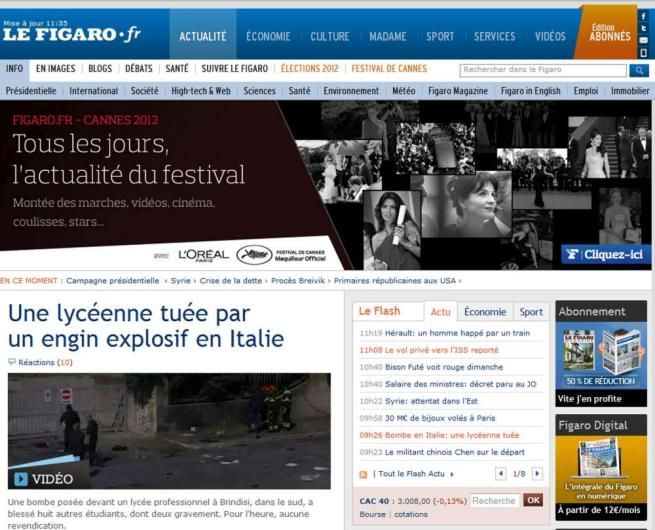Open Figaro Magazine link

(x=458, y=91)
